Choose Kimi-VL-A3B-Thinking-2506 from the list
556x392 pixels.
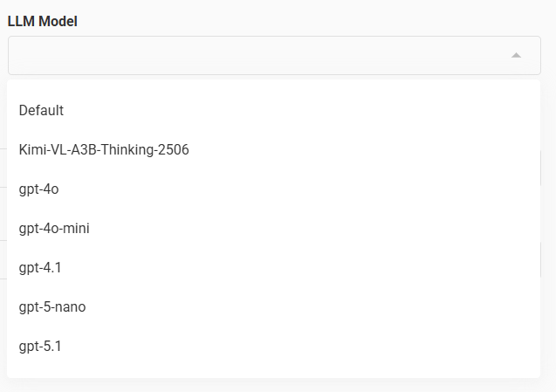[104, 150]
